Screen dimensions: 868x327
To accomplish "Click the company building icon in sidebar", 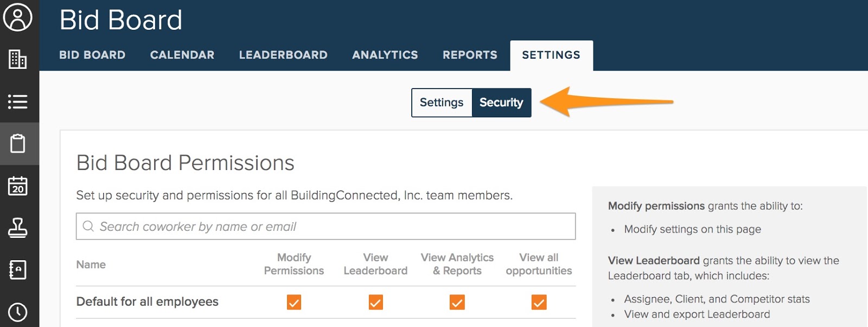I will tap(18, 59).
